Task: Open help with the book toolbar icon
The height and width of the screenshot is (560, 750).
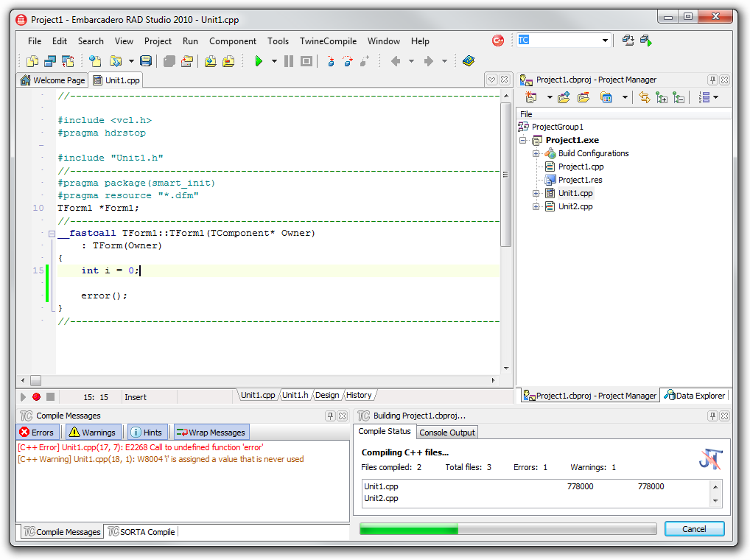Action: (x=469, y=61)
